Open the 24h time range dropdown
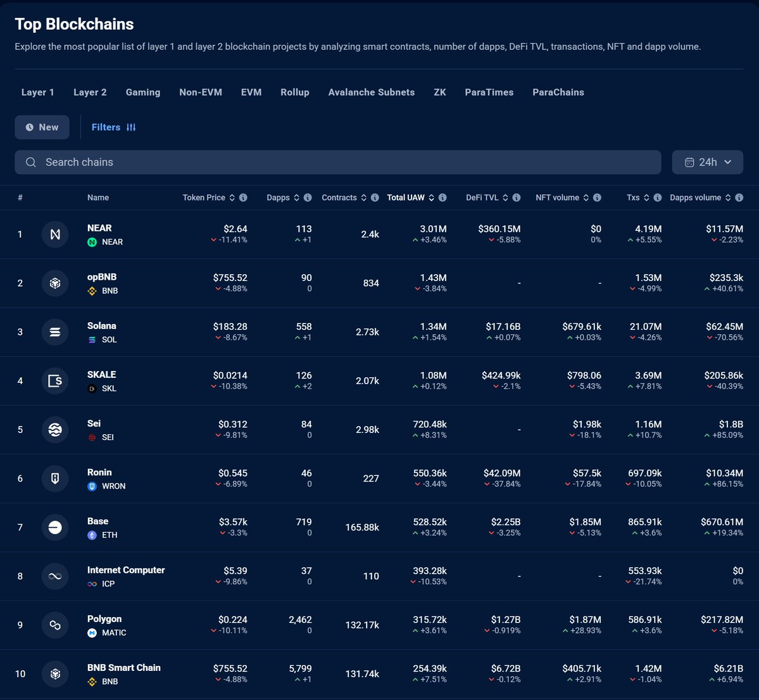 coord(708,162)
